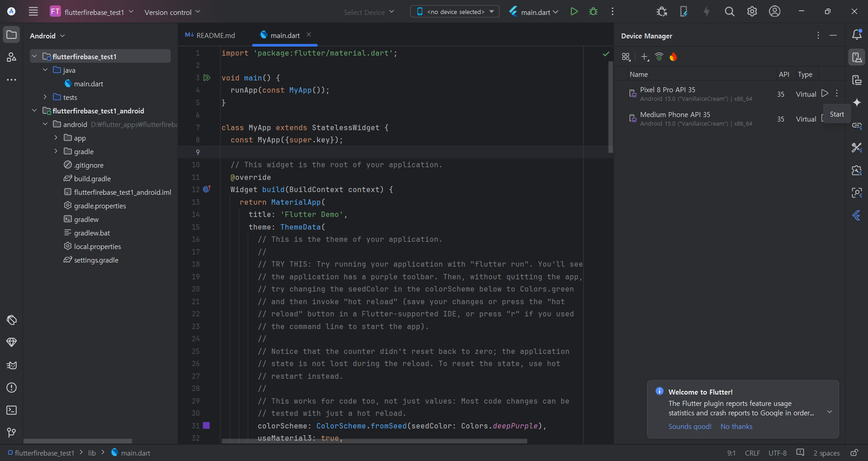This screenshot has width=868, height=461.
Task: Click the deepPurple color swatch in gutter
Action: 207,425
